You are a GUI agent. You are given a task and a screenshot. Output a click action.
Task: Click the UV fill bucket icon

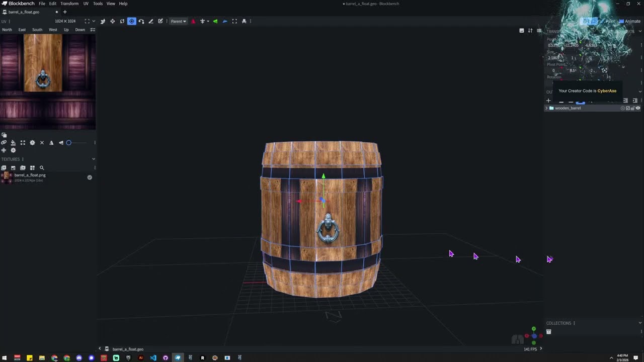point(13,143)
